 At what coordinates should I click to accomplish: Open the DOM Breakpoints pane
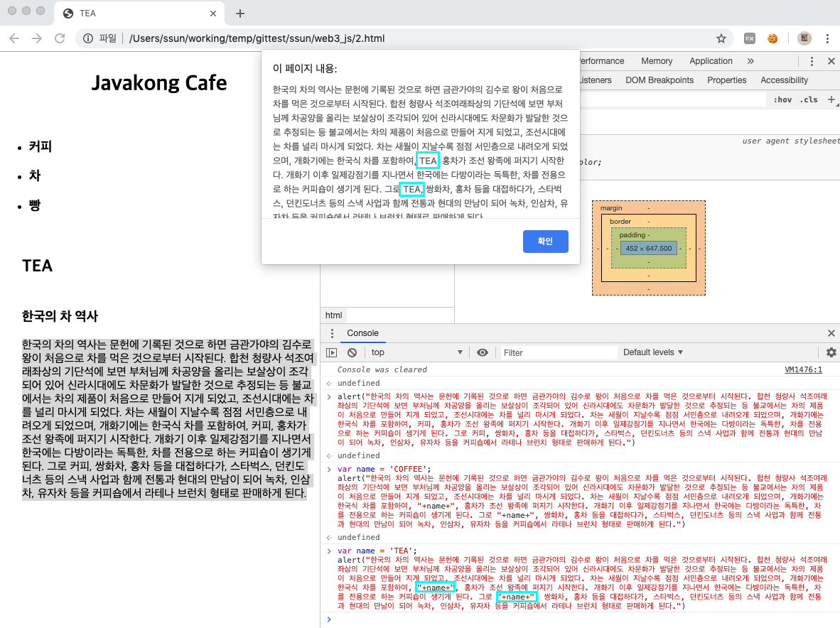pos(659,80)
